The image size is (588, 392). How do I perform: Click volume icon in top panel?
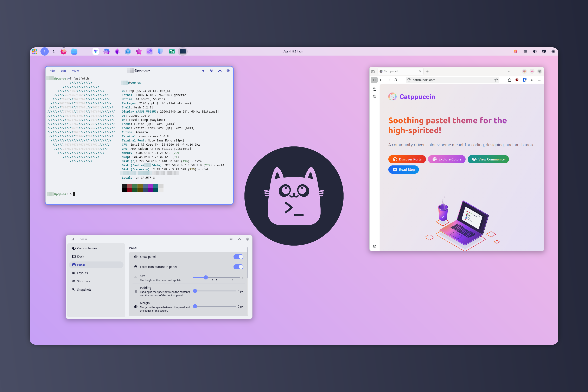coord(534,51)
